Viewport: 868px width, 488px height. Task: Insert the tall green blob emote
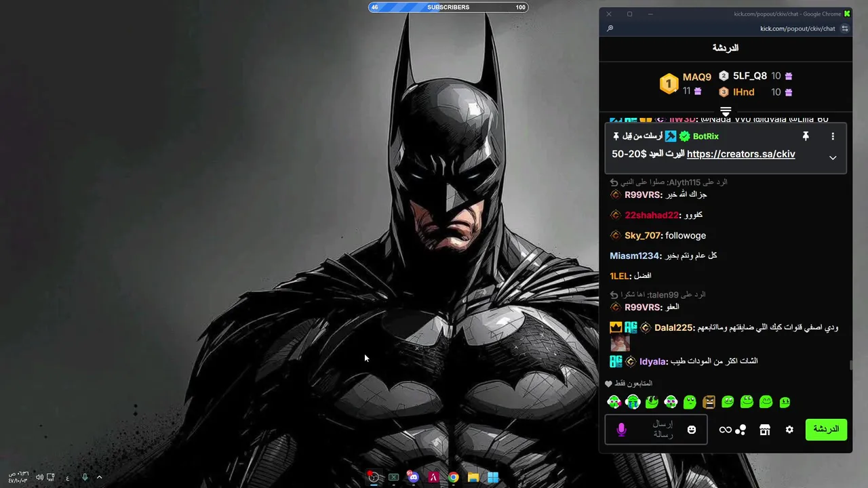(x=690, y=402)
